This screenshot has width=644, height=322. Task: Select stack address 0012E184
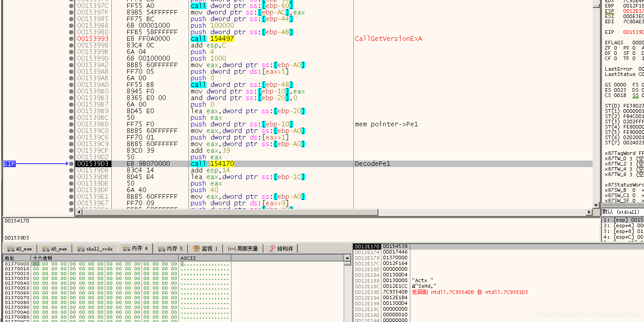[367, 275]
